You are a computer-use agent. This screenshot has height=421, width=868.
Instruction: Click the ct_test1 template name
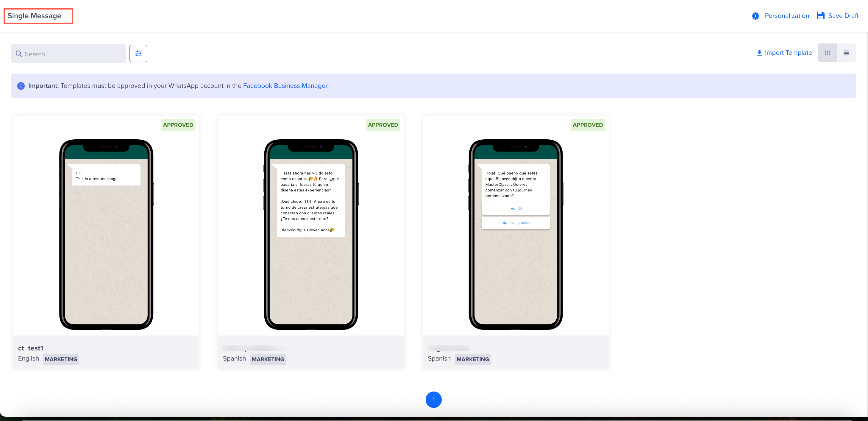point(31,348)
